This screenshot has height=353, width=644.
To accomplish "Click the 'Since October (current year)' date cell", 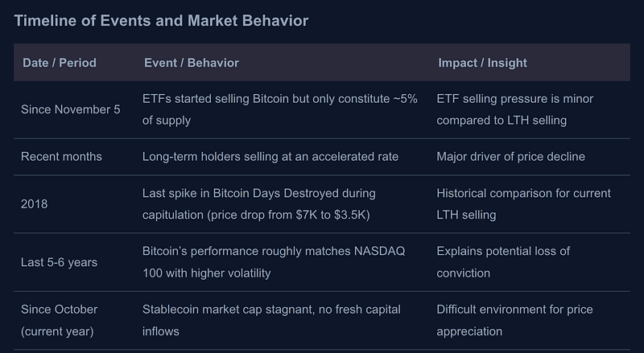I will 60,320.
